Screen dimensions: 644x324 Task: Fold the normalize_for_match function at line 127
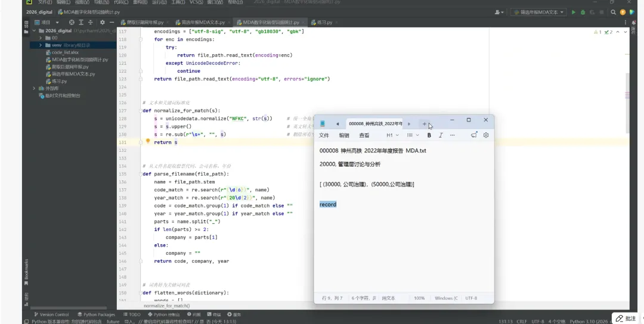[x=141, y=111]
